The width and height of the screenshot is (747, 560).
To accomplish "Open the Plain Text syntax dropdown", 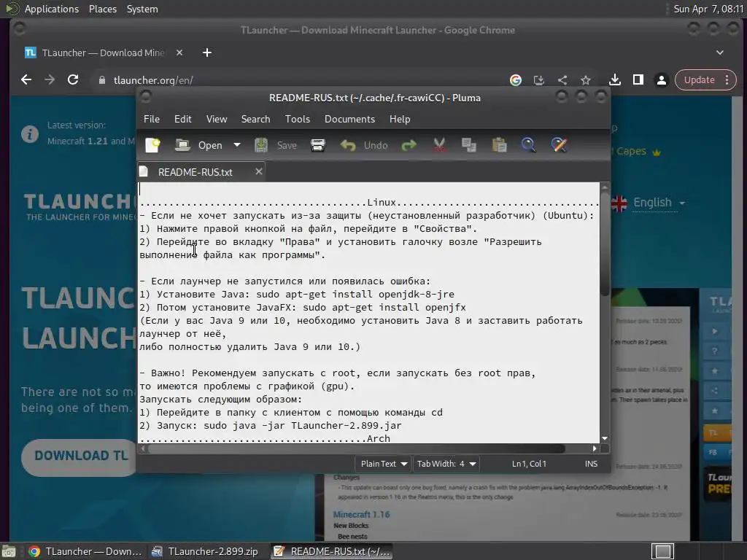I will coord(383,464).
